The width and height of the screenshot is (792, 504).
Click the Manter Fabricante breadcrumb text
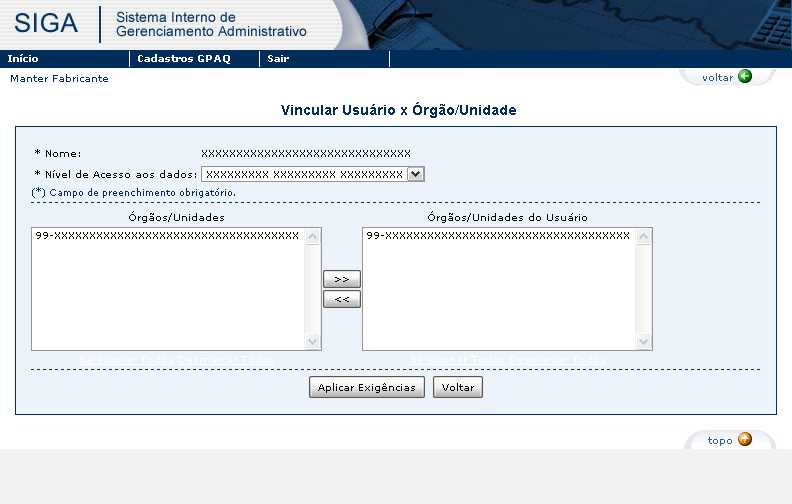coord(59,79)
